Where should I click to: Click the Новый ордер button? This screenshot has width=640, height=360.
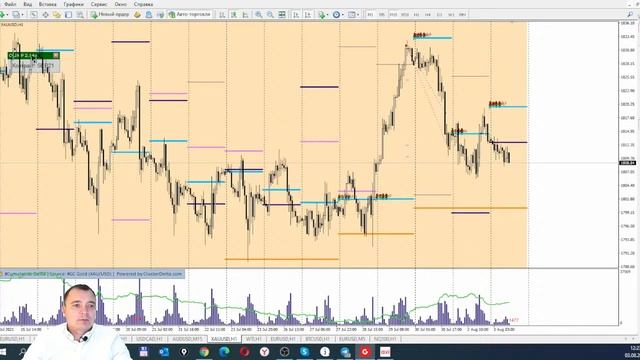pyautogui.click(x=110, y=14)
